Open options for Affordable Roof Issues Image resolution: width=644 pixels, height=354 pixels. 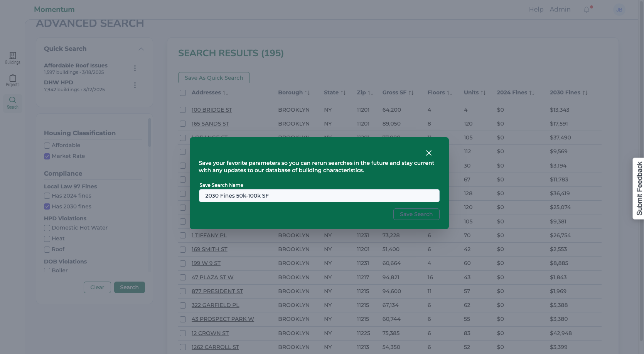pyautogui.click(x=135, y=68)
